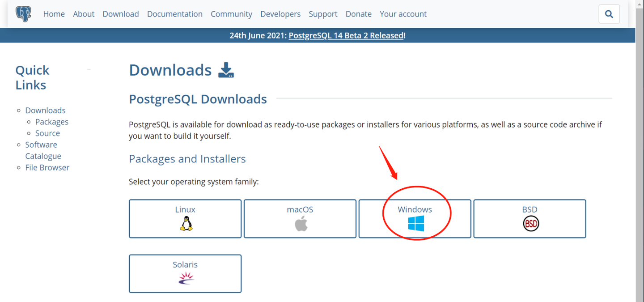Open the Community menu item
Screen dimensions: 644x302
click(231, 14)
